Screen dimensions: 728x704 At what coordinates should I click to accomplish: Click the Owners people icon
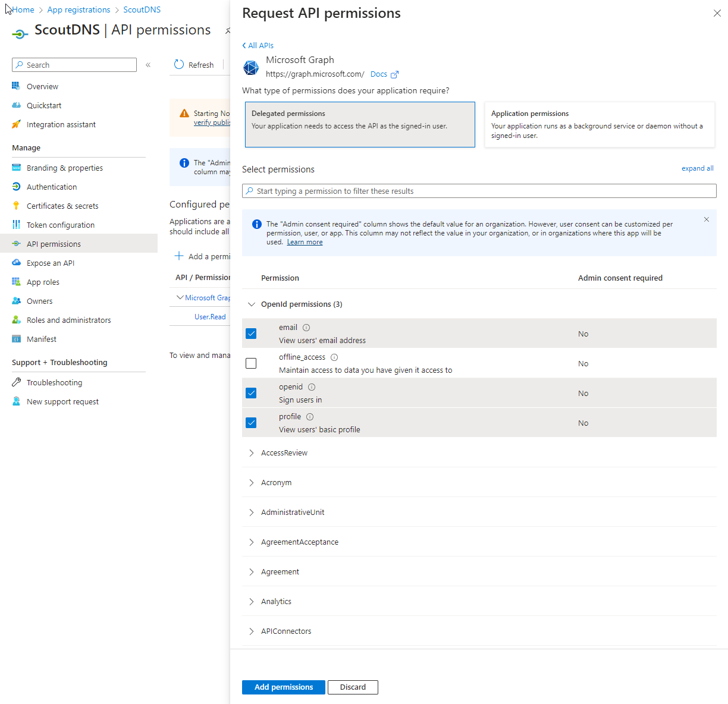tap(16, 301)
